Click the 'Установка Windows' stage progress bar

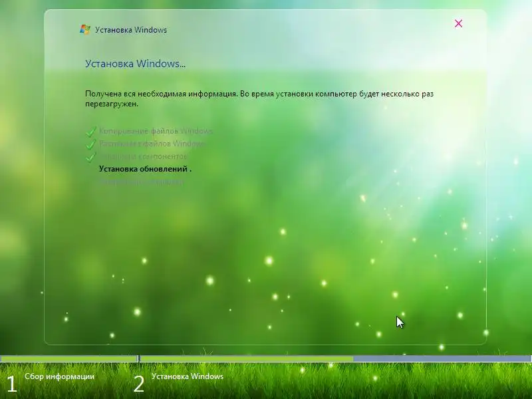point(336,358)
